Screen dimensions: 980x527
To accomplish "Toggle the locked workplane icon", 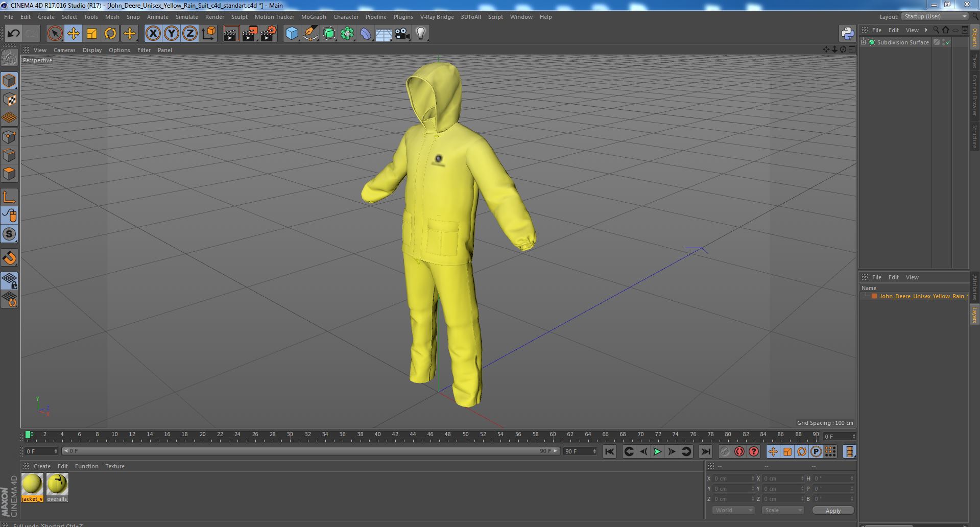I will tap(9, 280).
